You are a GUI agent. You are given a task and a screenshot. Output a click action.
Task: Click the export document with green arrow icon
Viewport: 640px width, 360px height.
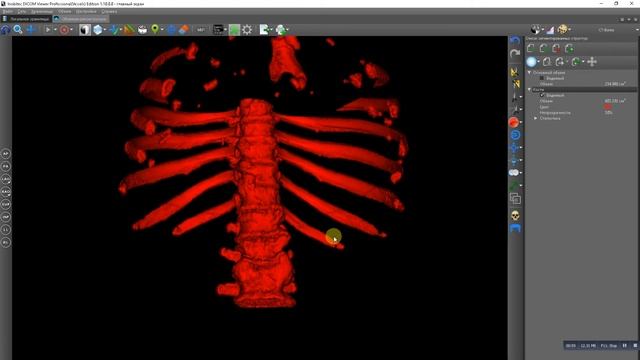264,29
